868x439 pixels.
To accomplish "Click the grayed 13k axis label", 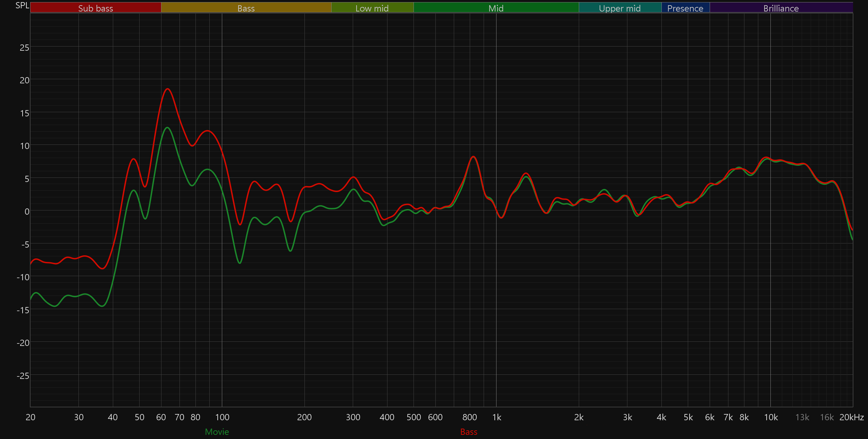I will pos(802,417).
